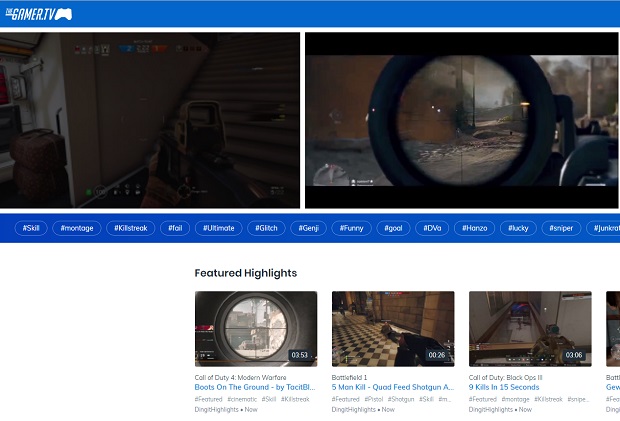
Task: Choose the #Ultimate tag
Action: pyautogui.click(x=219, y=228)
